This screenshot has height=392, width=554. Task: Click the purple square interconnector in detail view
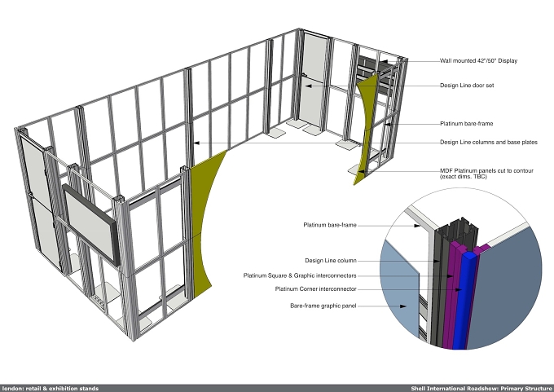pyautogui.click(x=451, y=293)
